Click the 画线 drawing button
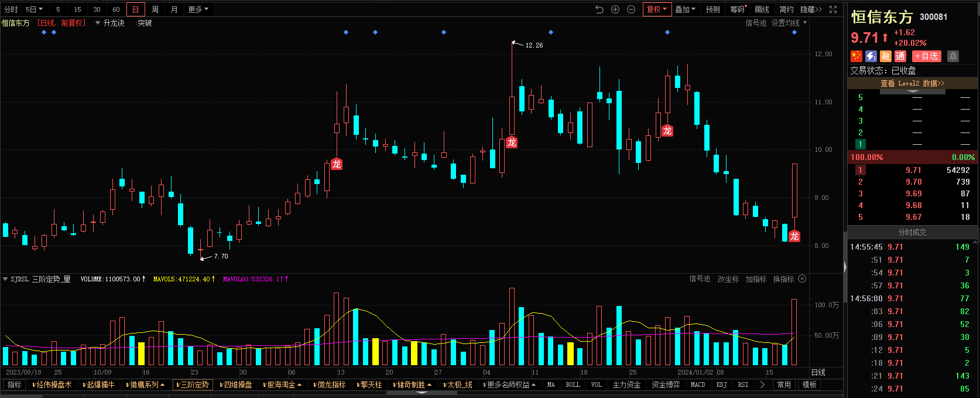The height and width of the screenshot is (398, 980). [x=762, y=9]
